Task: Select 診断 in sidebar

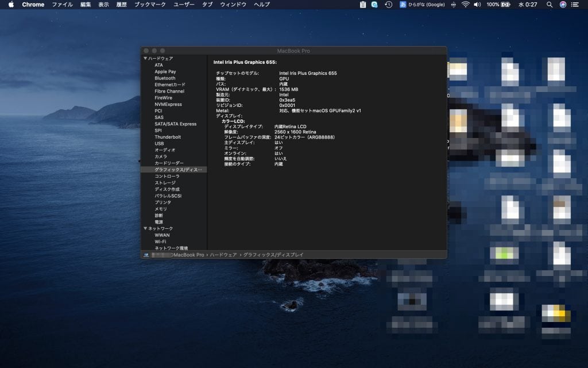Action: 158,216
